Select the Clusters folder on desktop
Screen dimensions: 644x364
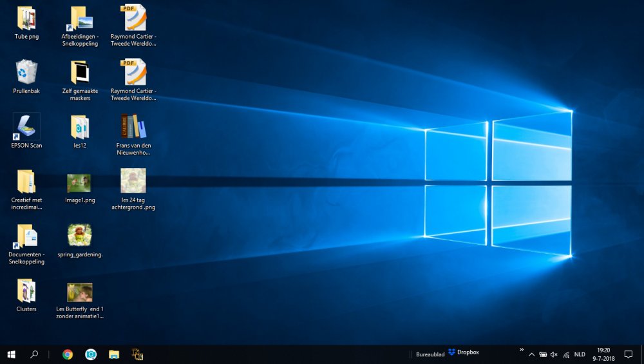(x=26, y=291)
